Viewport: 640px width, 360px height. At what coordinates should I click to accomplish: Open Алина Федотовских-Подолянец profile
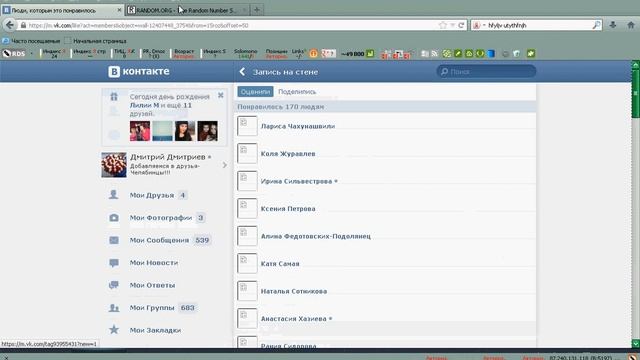[316, 236]
